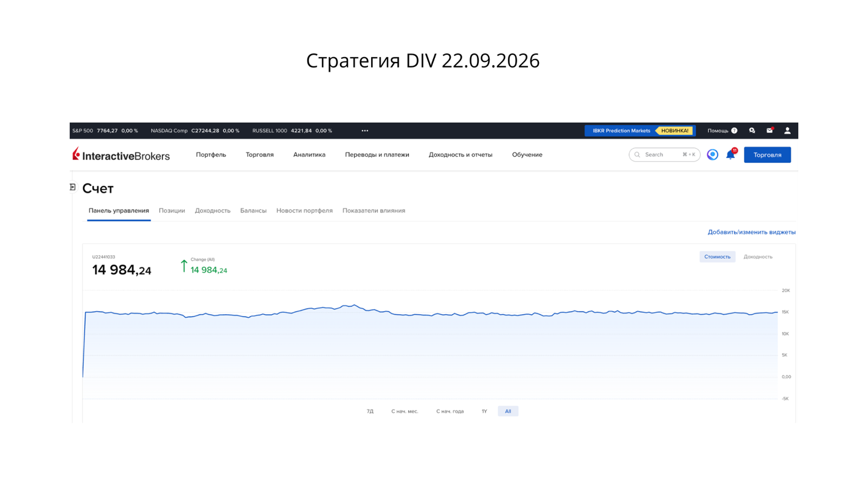This screenshot has width=868, height=488.
Task: Select the Доходность chart toggle
Action: pyautogui.click(x=758, y=257)
